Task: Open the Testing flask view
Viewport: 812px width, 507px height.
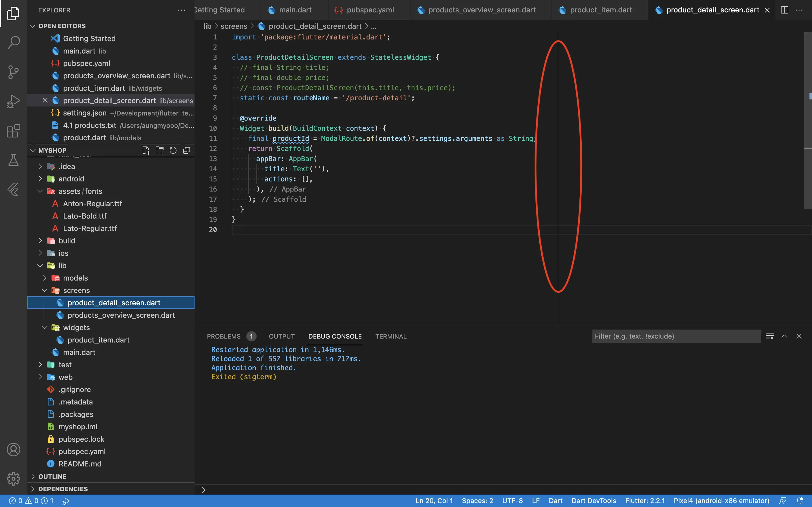Action: tap(14, 160)
